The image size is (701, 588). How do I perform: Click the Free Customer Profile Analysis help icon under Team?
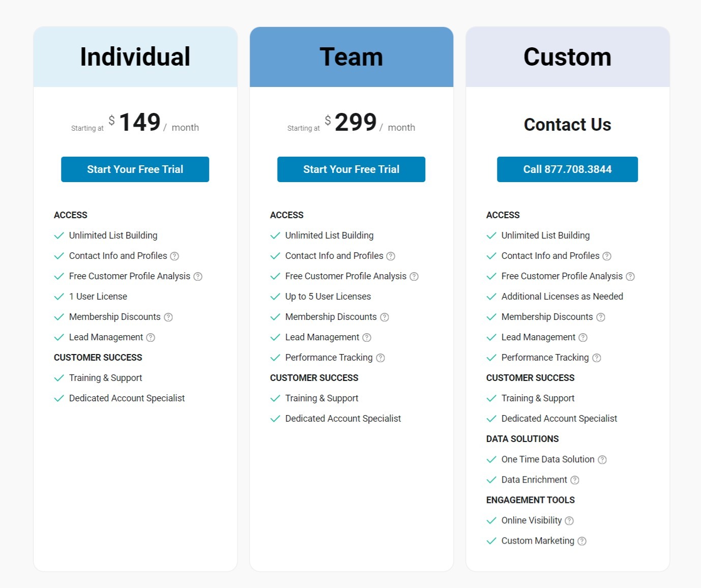pyautogui.click(x=414, y=276)
